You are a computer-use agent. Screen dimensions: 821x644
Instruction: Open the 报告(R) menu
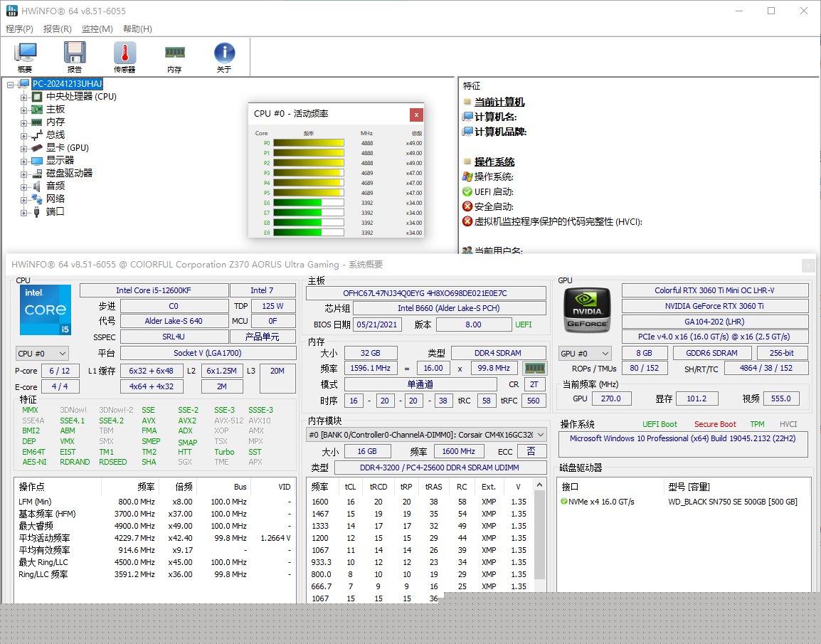[57, 28]
